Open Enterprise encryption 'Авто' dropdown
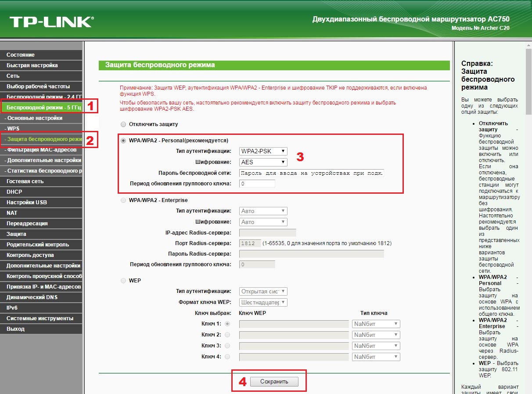This screenshot has height=394, width=532. [263, 222]
